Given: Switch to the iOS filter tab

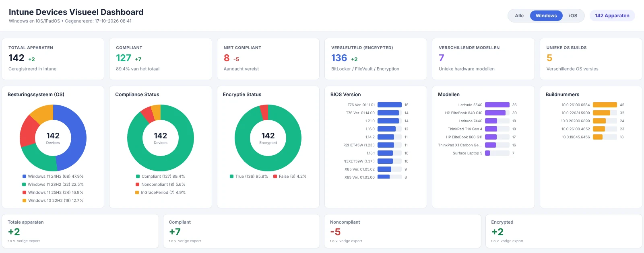Looking at the screenshot, I should click(573, 16).
